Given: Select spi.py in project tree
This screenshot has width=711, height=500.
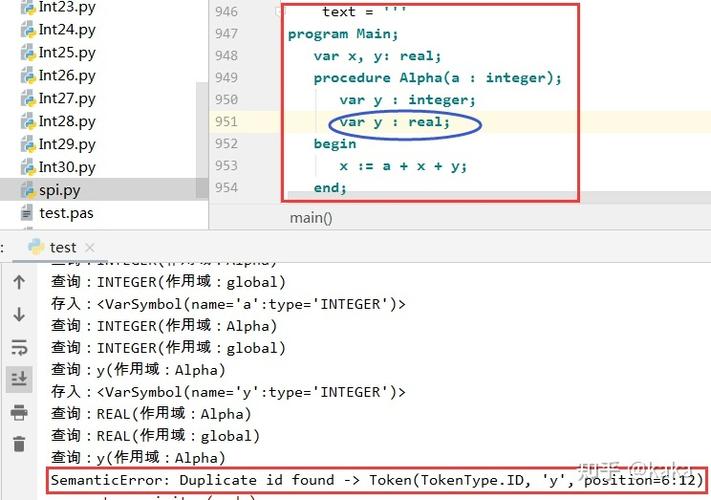Looking at the screenshot, I should click(x=59, y=190).
